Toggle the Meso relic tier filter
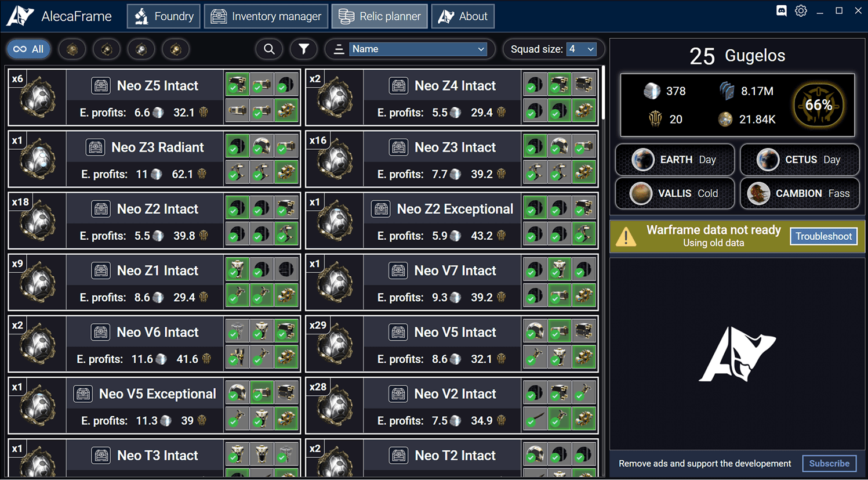The image size is (868, 480). coord(107,49)
